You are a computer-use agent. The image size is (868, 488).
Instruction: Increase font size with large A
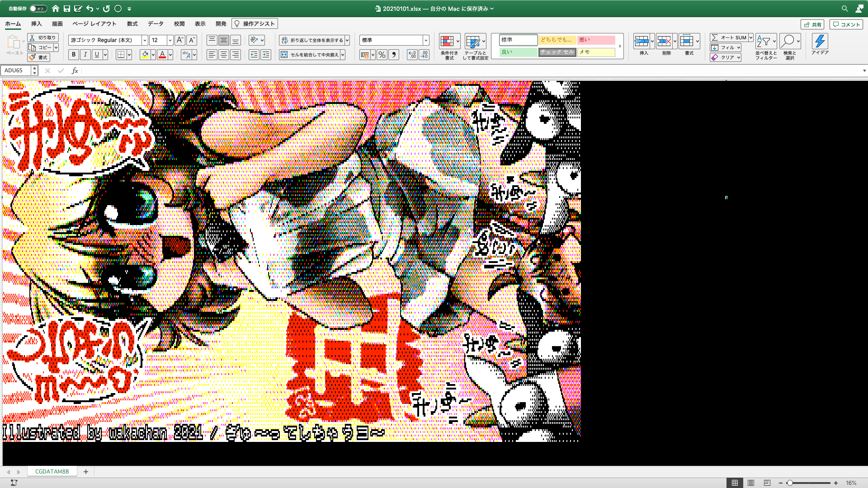180,40
